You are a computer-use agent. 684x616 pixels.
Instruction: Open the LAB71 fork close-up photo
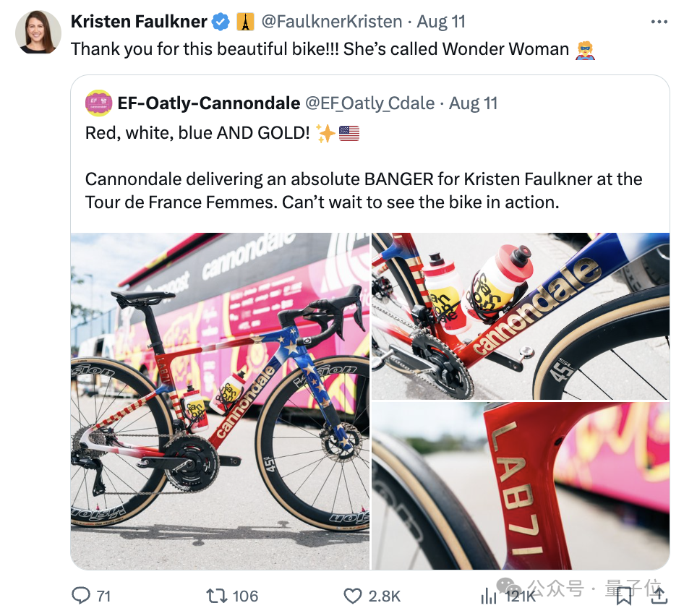pos(520,486)
